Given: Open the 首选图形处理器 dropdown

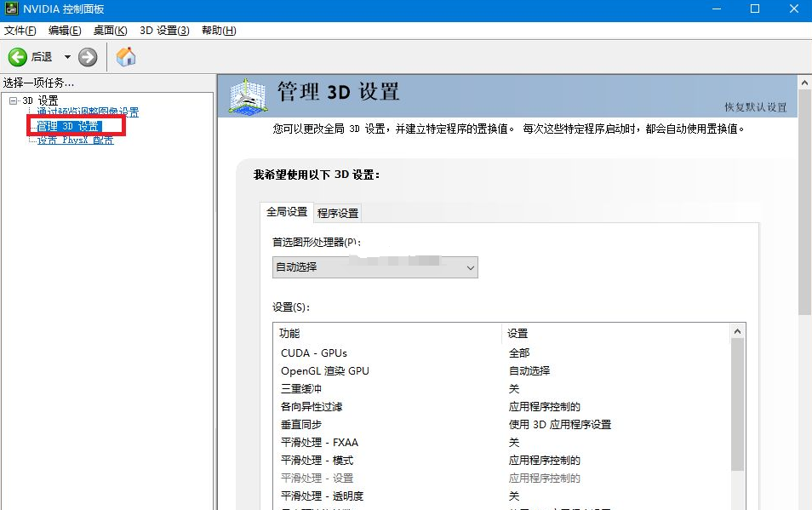Looking at the screenshot, I should (375, 267).
